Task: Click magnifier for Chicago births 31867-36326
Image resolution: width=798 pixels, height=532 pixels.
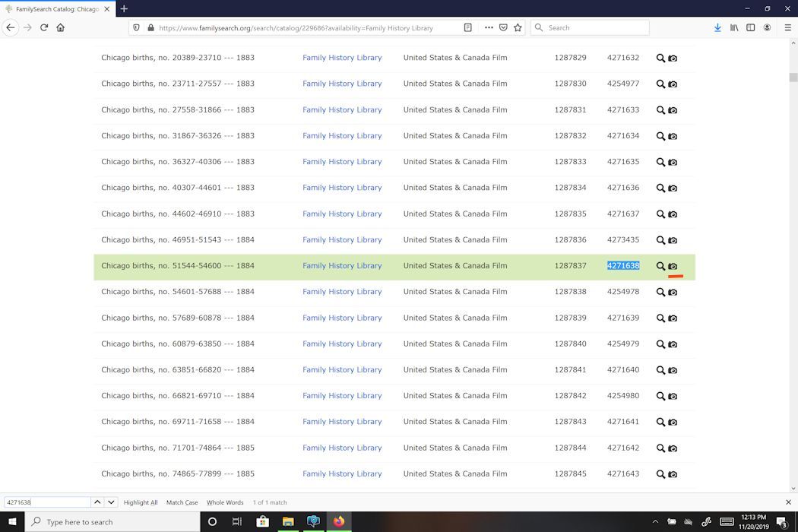Action: coord(660,136)
